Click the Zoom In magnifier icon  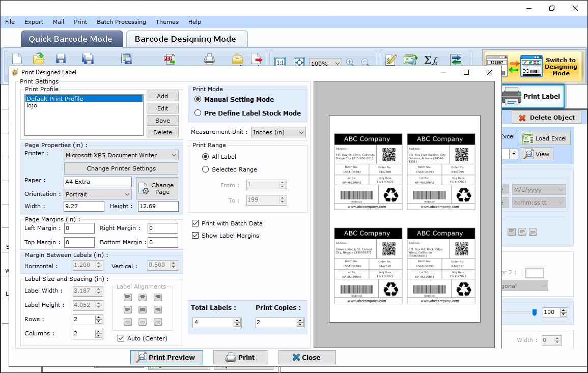[x=350, y=62]
